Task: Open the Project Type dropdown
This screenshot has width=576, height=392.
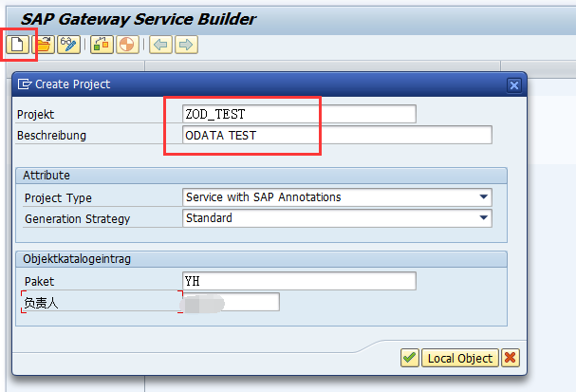Action: tap(485, 197)
